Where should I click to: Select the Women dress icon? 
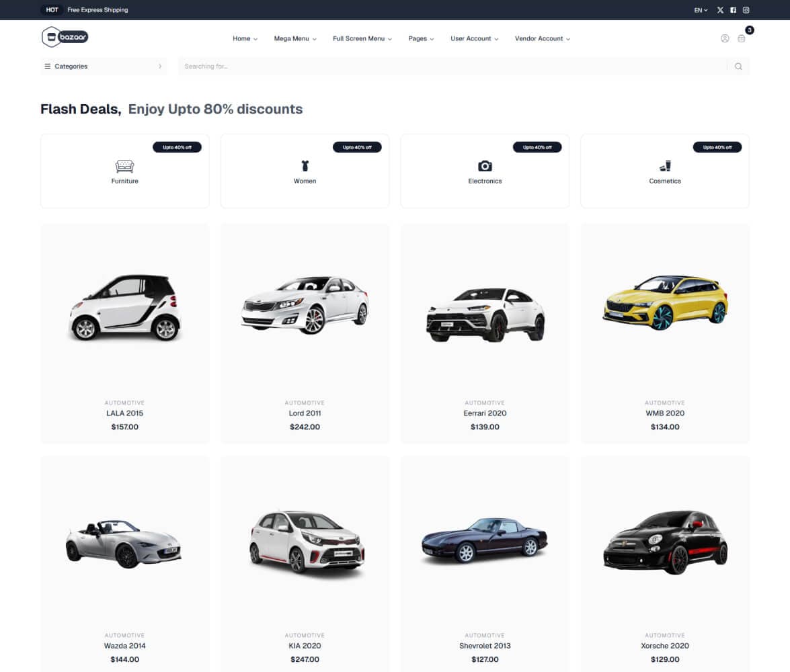click(x=305, y=166)
